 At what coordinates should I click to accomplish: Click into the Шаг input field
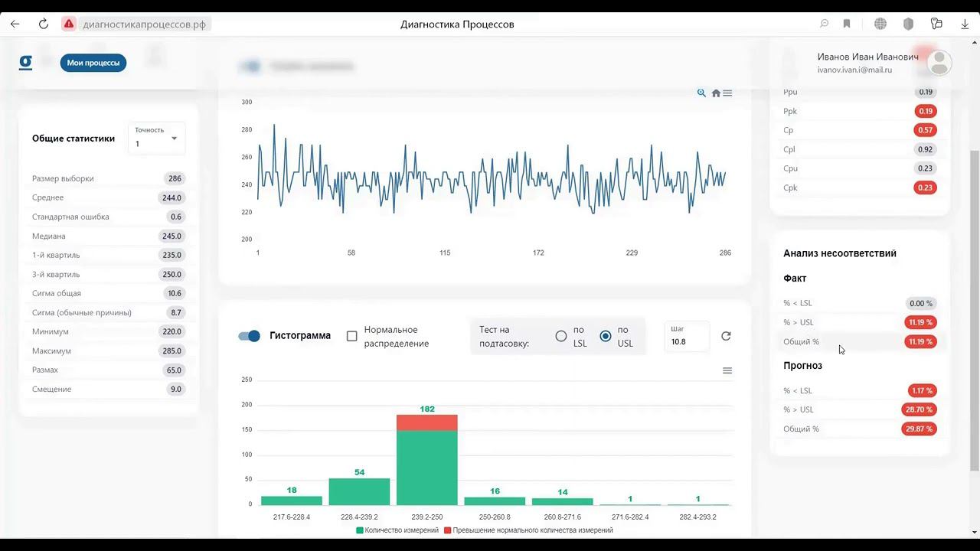click(687, 337)
